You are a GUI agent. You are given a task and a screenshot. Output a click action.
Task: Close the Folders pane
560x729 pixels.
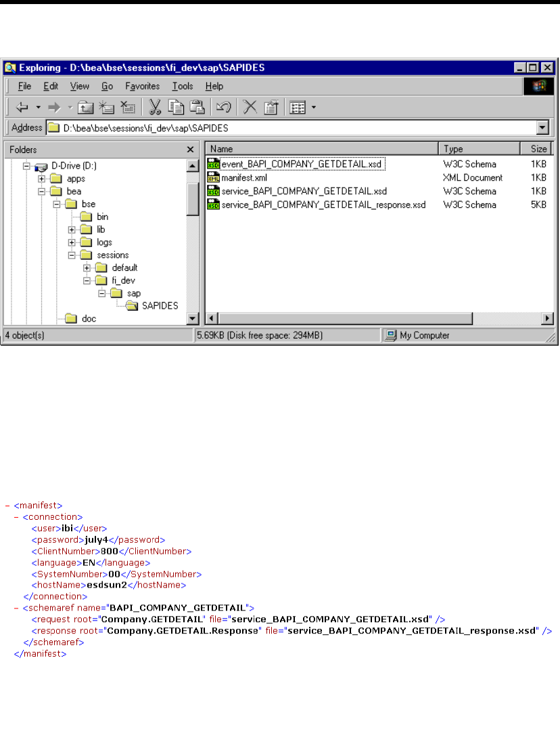190,149
